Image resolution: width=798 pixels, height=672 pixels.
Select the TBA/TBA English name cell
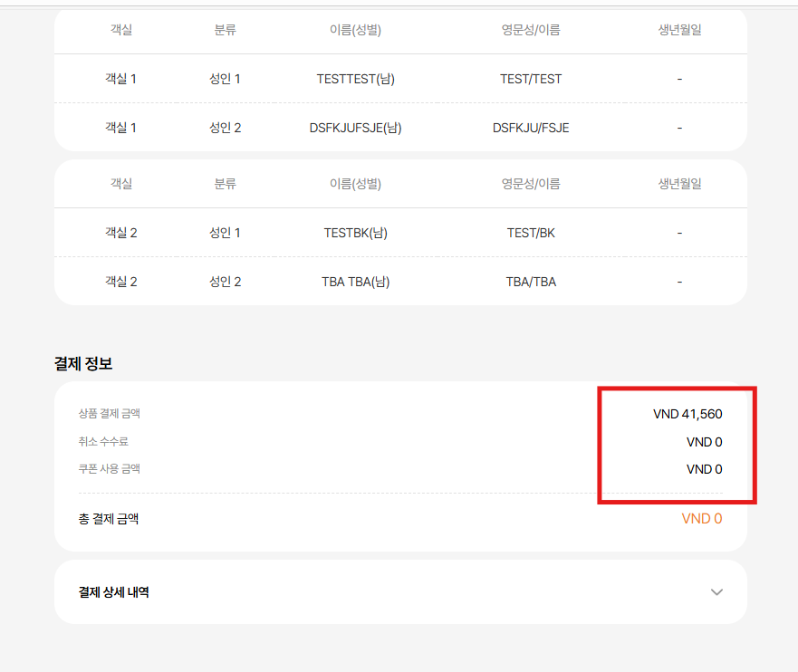point(531,282)
